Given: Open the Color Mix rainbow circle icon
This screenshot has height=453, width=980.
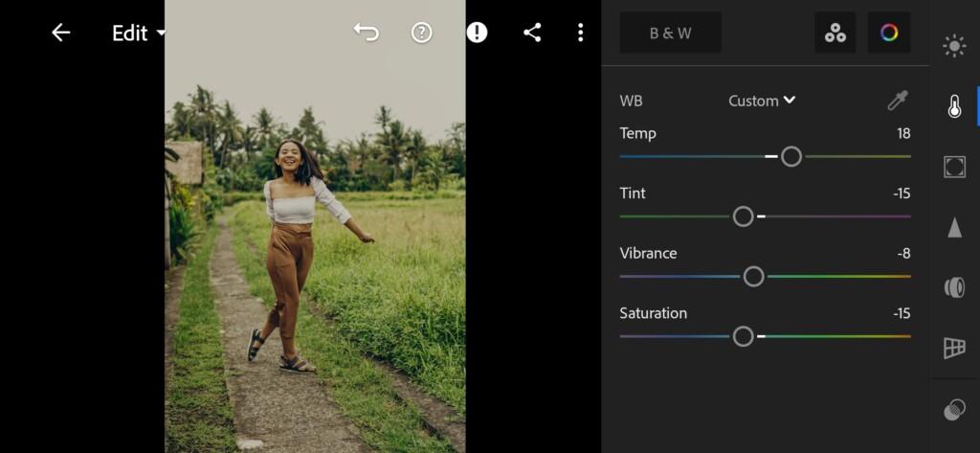Looking at the screenshot, I should [x=889, y=33].
